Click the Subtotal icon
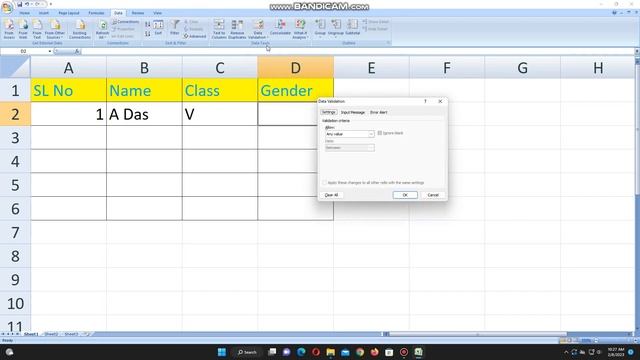Viewport: 640px width, 360px height. pos(353,27)
